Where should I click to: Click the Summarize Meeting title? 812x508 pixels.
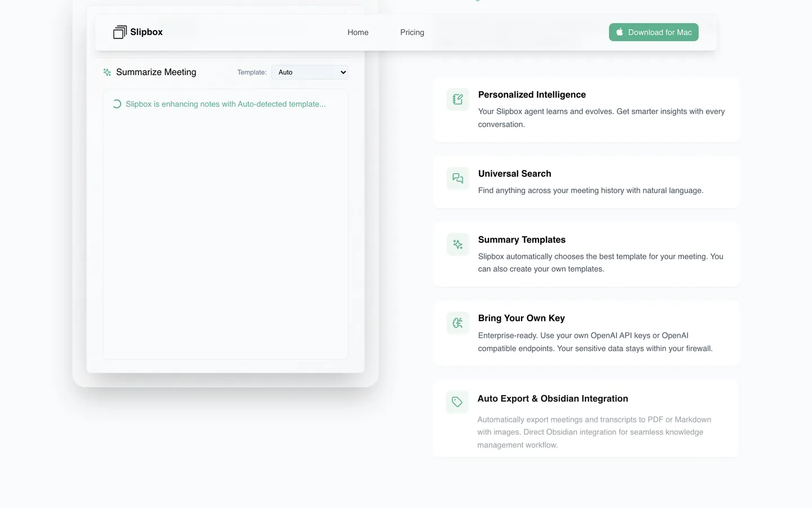tap(156, 72)
